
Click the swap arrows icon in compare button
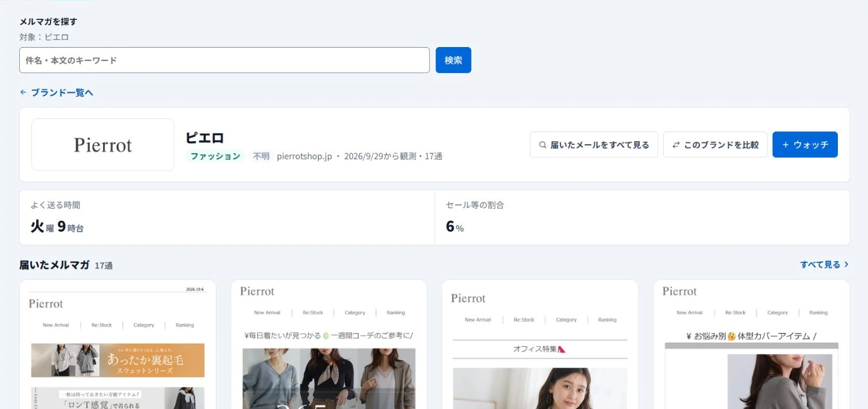(x=676, y=145)
